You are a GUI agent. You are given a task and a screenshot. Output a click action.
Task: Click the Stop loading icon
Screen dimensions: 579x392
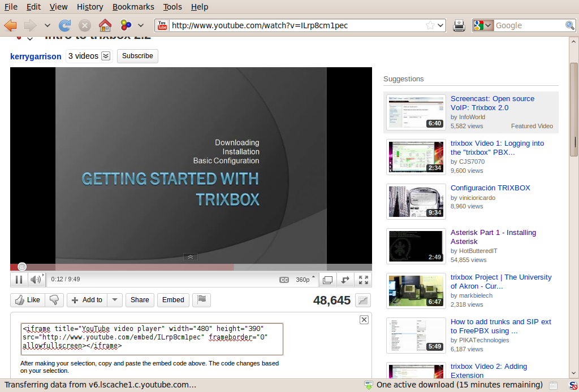pos(85,25)
